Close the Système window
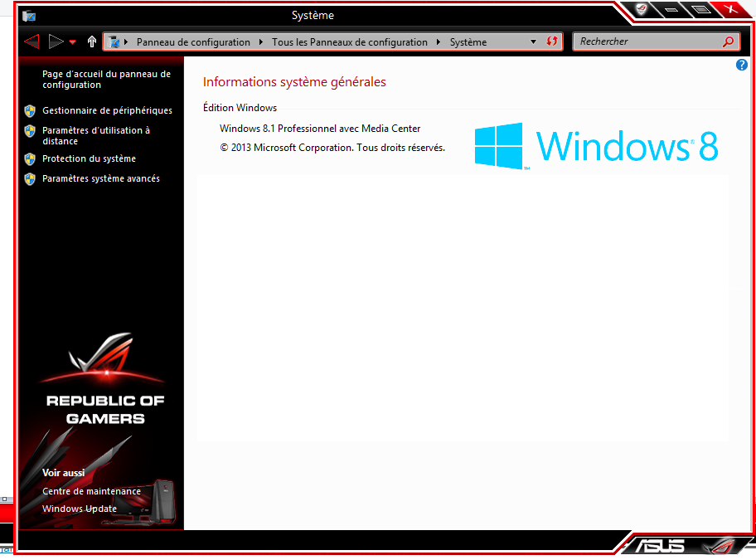The width and height of the screenshot is (756, 560). (x=732, y=9)
